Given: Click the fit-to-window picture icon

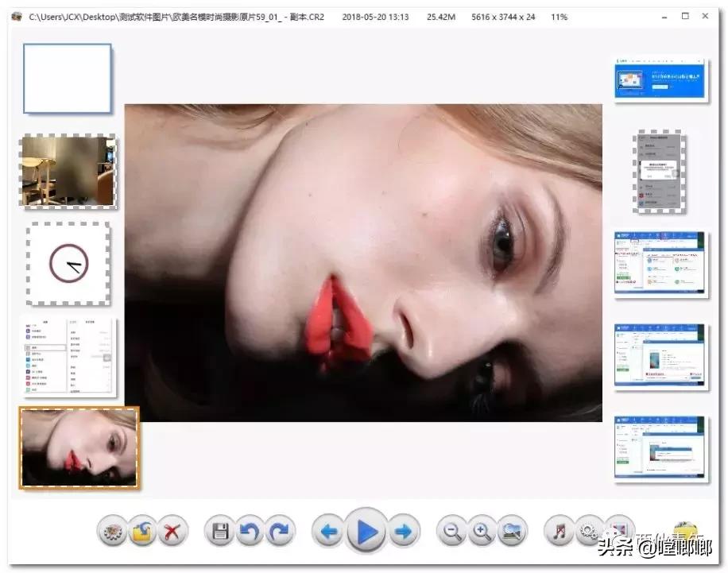Looking at the screenshot, I should pyautogui.click(x=513, y=532).
